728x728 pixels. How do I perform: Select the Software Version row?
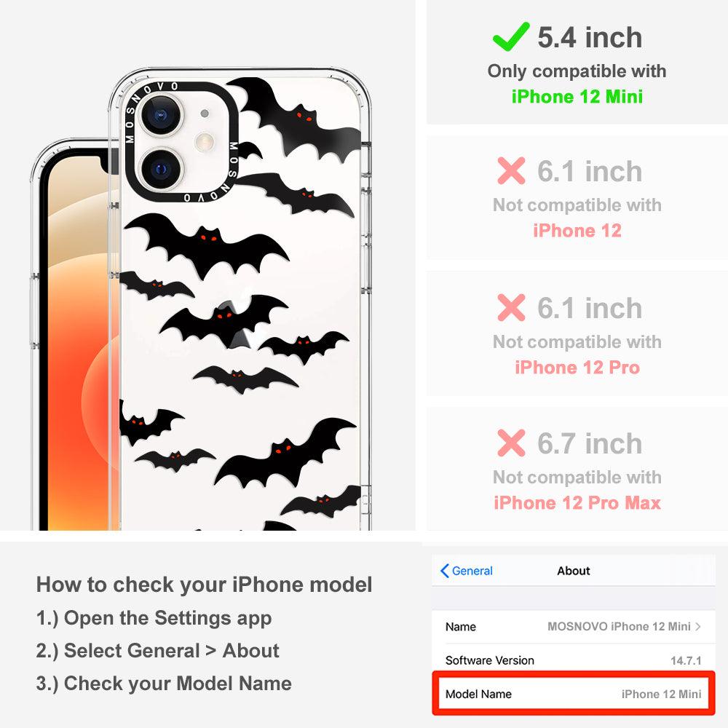[573, 660]
